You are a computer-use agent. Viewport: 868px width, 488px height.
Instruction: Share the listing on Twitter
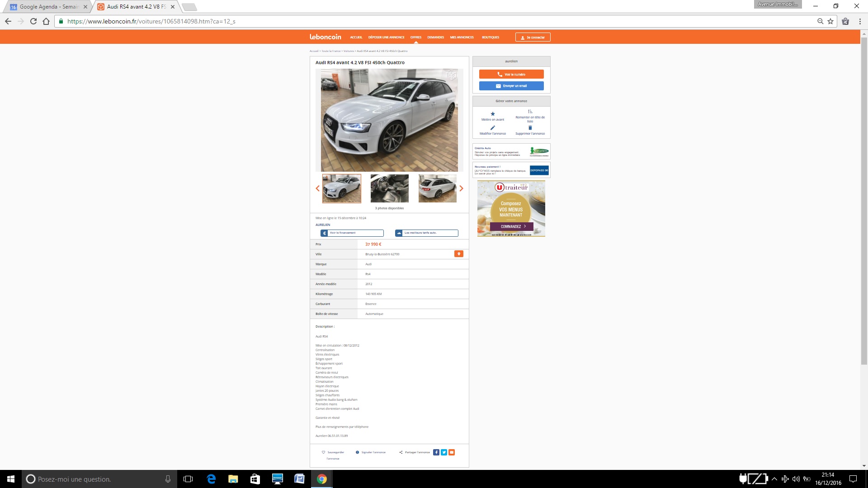(x=444, y=452)
